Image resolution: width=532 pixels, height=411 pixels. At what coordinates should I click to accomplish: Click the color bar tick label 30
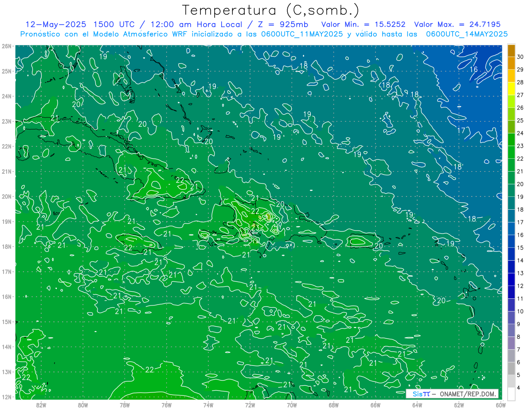520,57
